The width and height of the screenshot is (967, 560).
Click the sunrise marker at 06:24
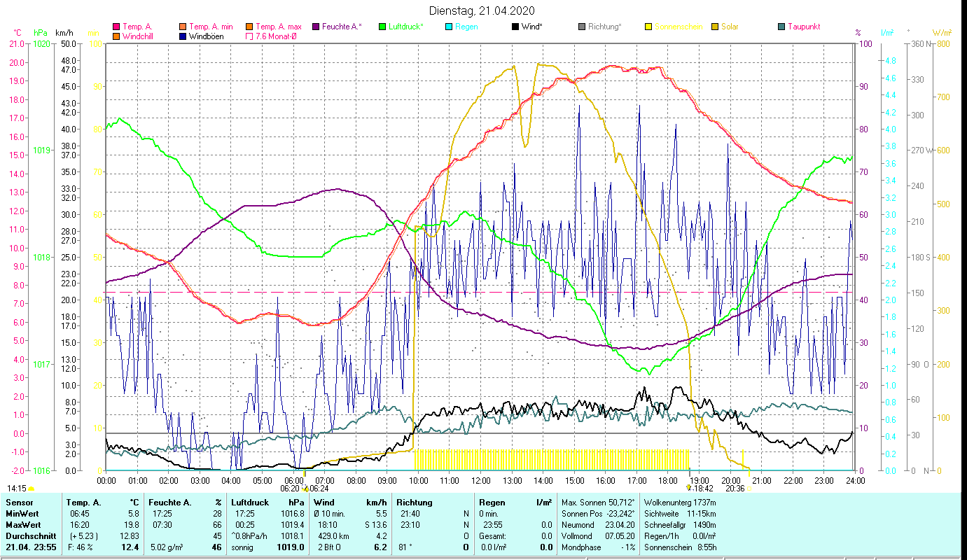(305, 489)
